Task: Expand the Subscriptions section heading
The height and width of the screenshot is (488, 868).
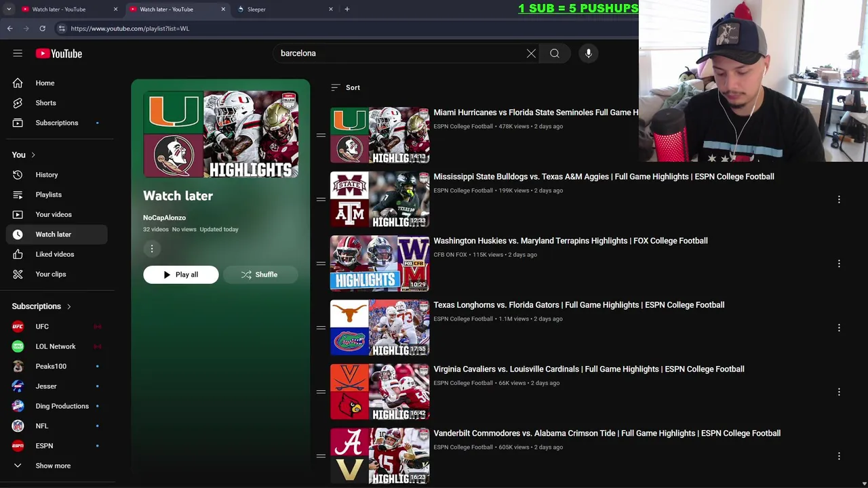Action: (x=41, y=306)
